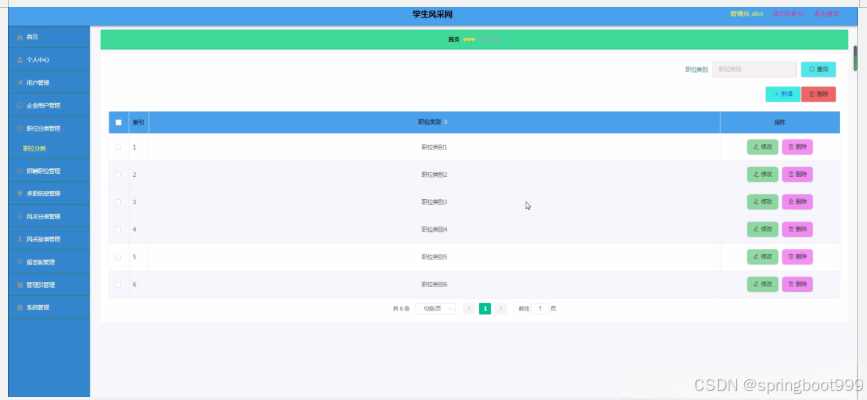Click the 求职信息管理 sidebar icon

[20, 194]
